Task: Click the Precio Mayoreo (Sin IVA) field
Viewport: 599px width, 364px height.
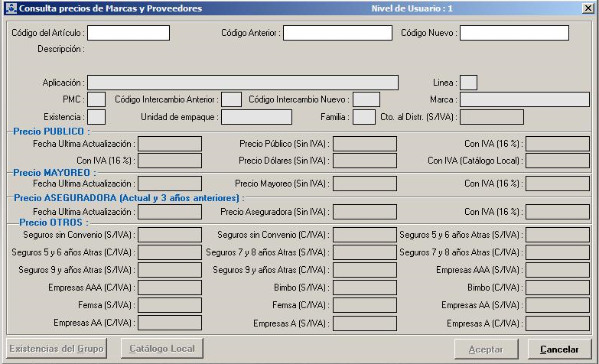Action: (364, 184)
